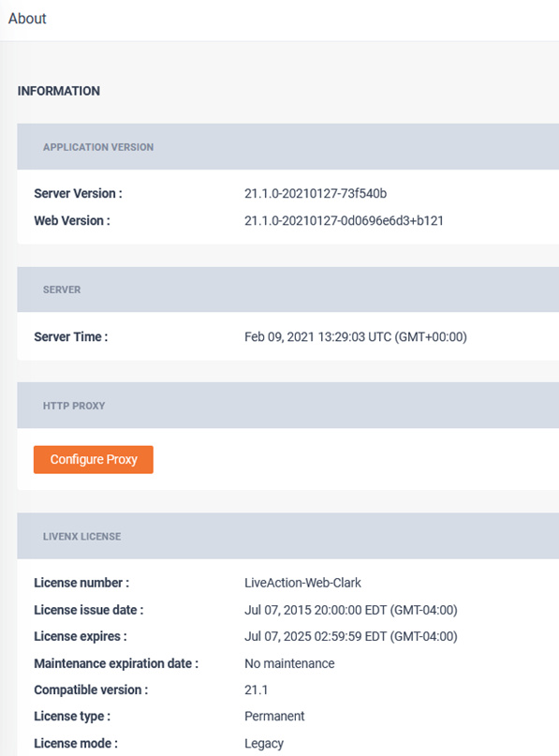Click the Compatible version value 21.1

(256, 689)
